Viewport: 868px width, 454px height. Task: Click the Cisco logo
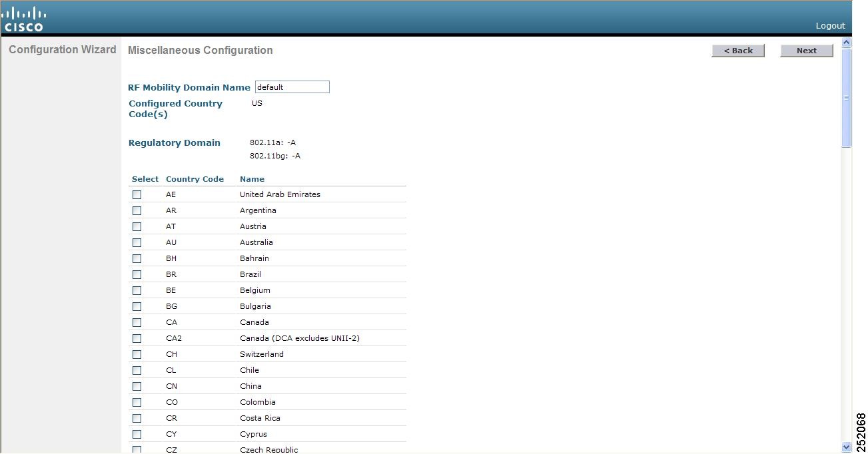point(24,17)
